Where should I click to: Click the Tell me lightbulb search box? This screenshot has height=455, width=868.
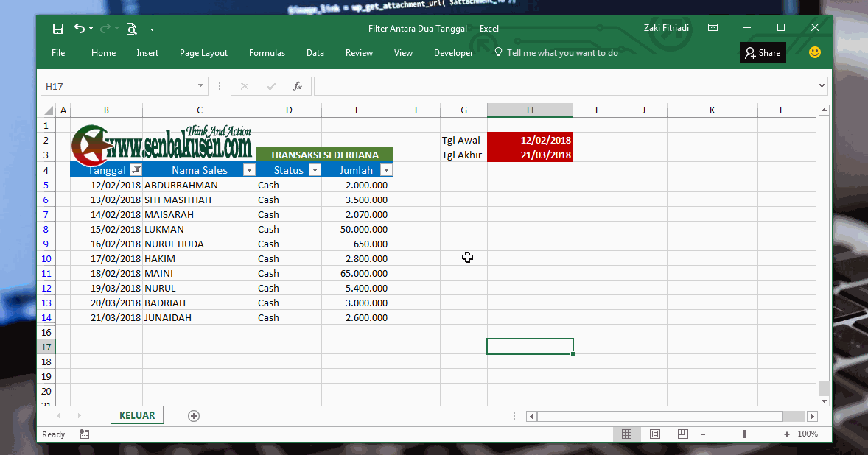(556, 52)
